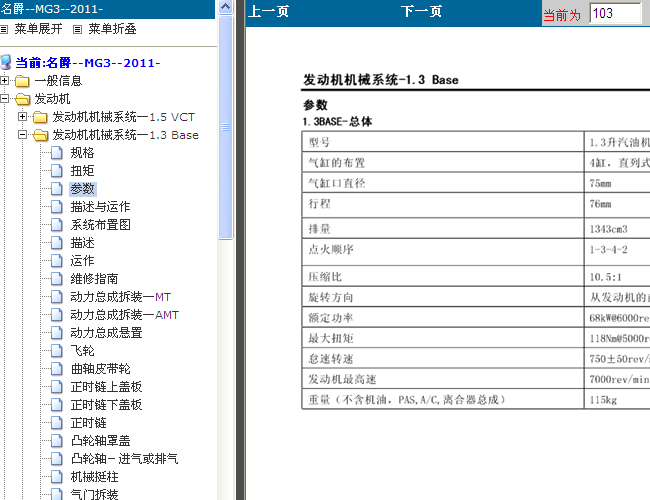This screenshot has height=500, width=650.
Task: Click the 额定功率 table cell
Action: coord(443,318)
